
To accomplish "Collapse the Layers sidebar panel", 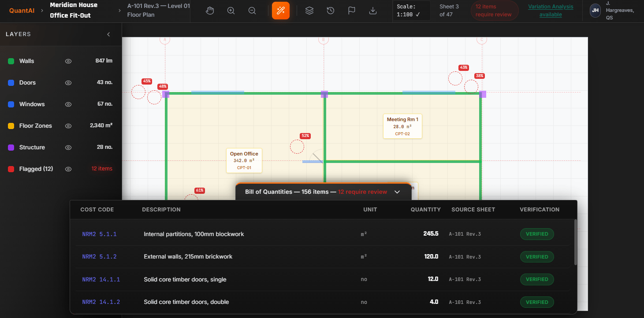I will pos(108,34).
